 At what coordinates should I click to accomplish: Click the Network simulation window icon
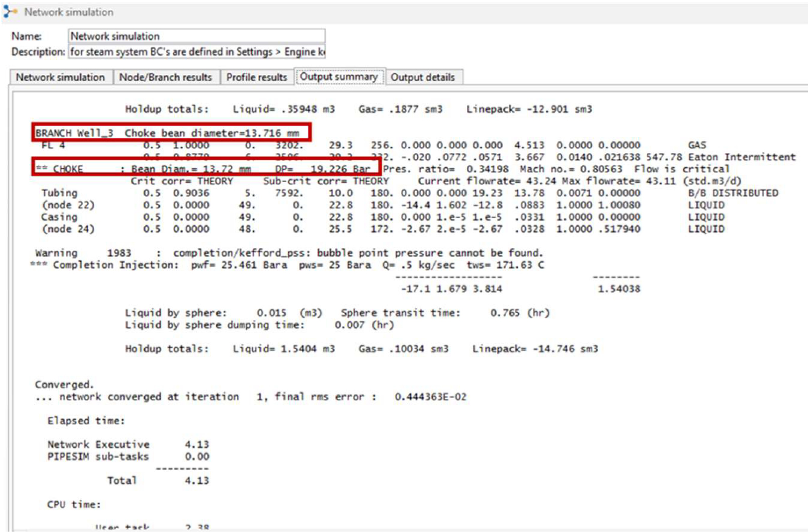10,12
